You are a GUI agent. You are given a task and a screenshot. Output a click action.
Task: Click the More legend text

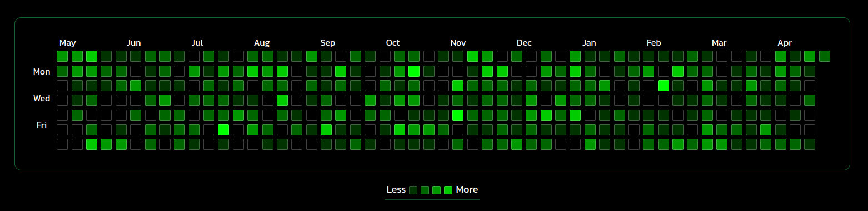point(467,189)
